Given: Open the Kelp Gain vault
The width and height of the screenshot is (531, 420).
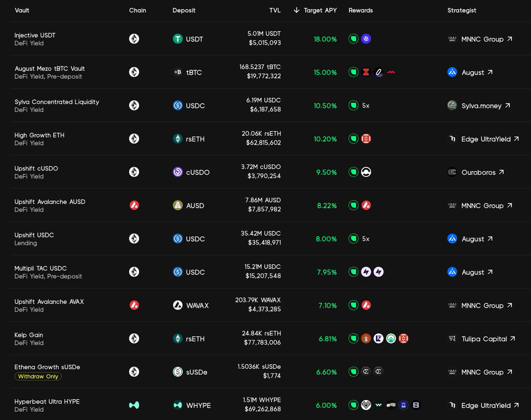Looking at the screenshot, I should point(29,335).
